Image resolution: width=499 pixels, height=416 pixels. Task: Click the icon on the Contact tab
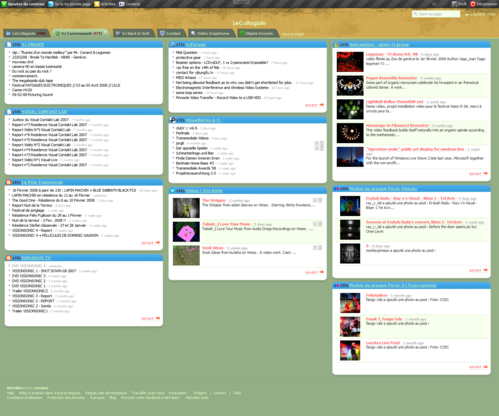[x=162, y=33]
